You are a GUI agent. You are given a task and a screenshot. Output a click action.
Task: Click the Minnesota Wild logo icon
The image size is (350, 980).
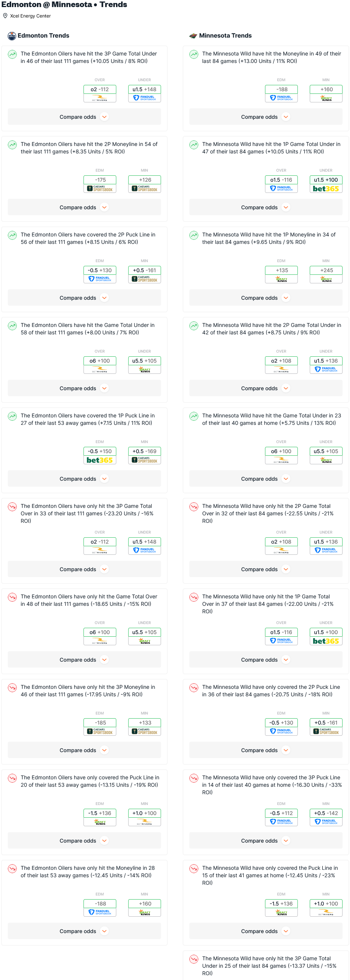[x=193, y=36]
